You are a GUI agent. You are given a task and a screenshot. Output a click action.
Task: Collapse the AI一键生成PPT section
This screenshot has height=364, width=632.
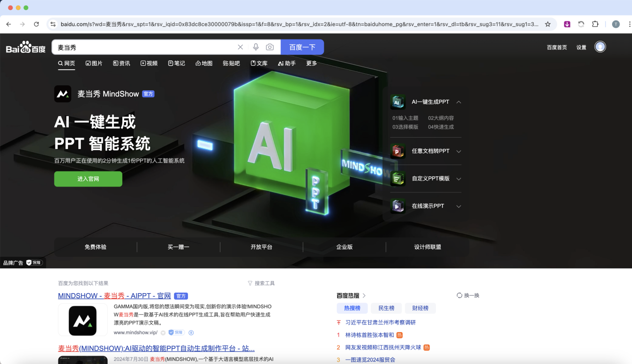click(x=458, y=102)
